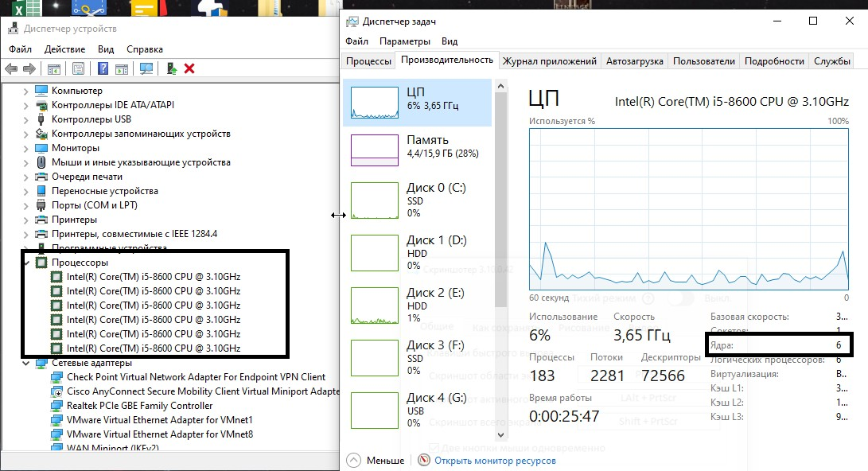Click the 0:00:25:47 uptime value
This screenshot has width=868, height=471.
pos(564,416)
